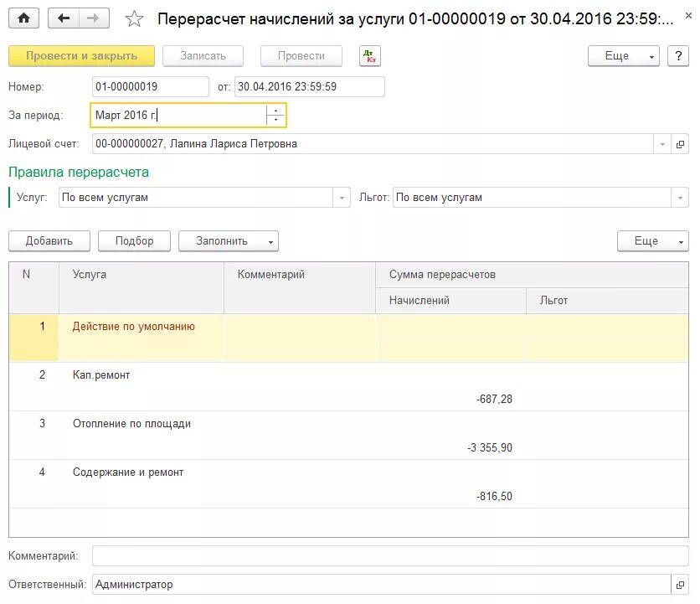This screenshot has height=604, width=700.
Task: Navigate forward with the right arrow
Action: [93, 18]
